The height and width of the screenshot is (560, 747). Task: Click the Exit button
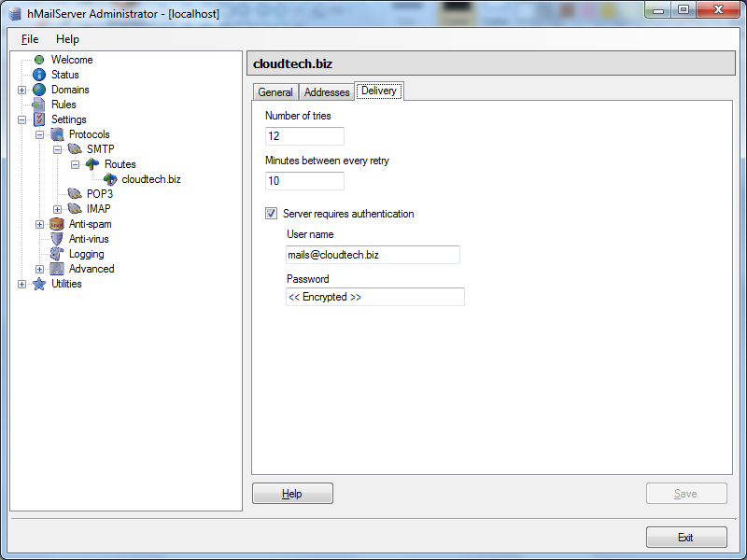(x=686, y=538)
